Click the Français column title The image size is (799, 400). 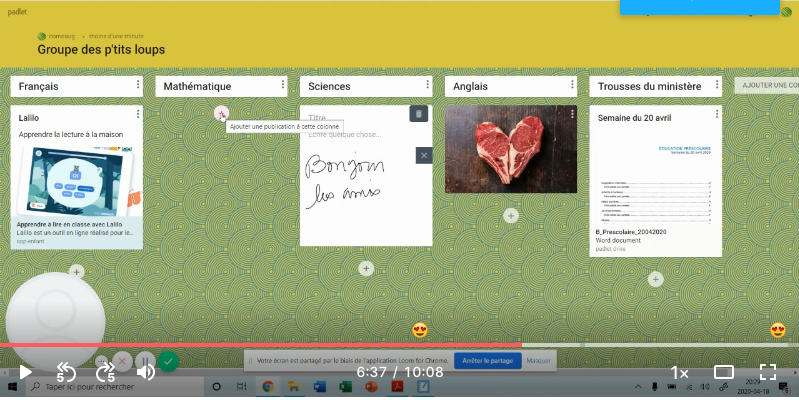(x=38, y=86)
